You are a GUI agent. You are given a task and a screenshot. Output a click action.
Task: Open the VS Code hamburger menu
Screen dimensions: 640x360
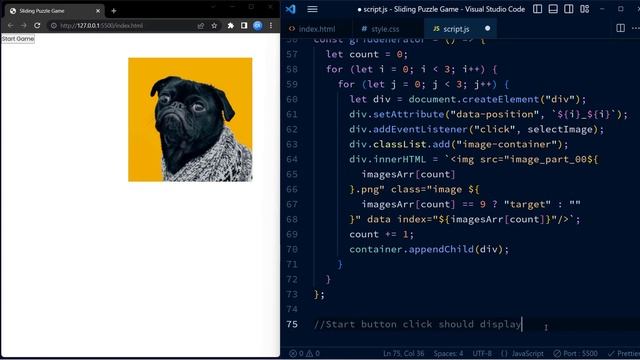[312, 9]
